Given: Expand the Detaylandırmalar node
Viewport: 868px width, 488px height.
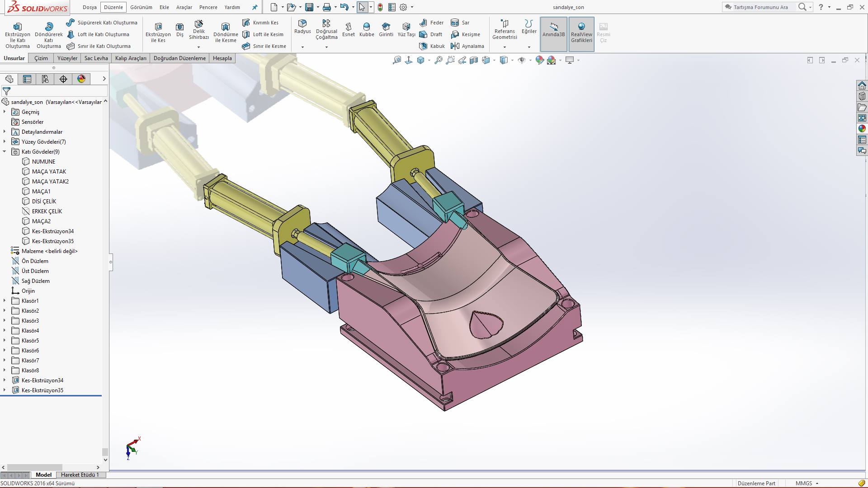Looking at the screenshot, I should [x=5, y=131].
